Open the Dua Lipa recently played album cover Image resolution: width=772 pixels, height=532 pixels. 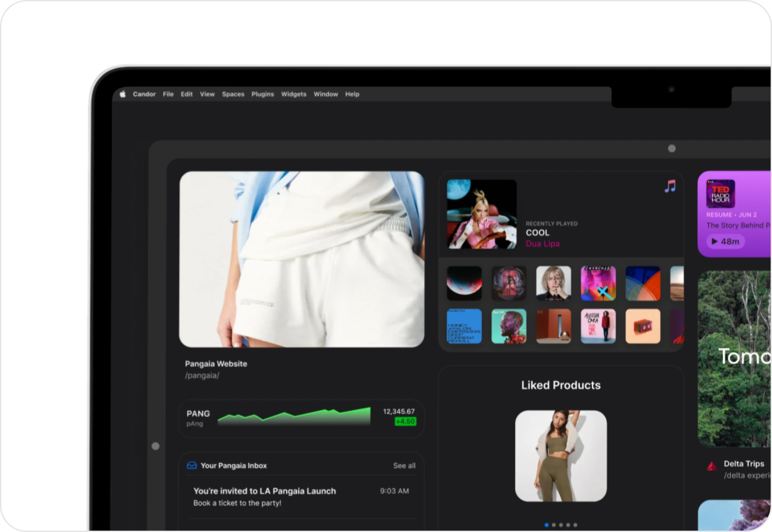pos(482,214)
